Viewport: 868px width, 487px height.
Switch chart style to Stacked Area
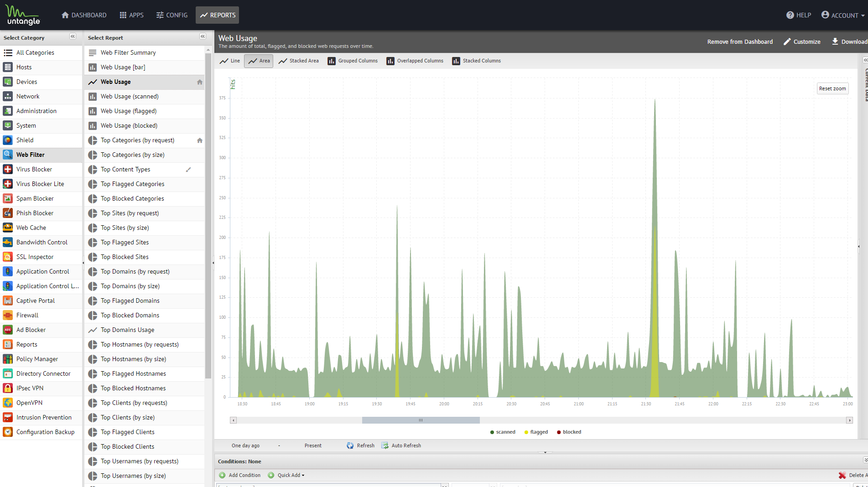click(x=299, y=61)
